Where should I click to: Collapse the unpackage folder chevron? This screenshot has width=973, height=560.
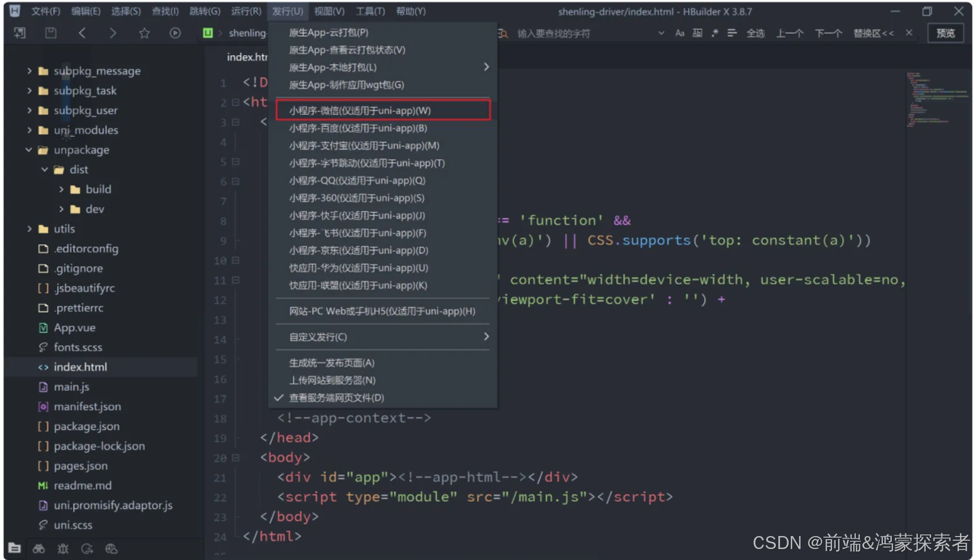click(x=29, y=150)
